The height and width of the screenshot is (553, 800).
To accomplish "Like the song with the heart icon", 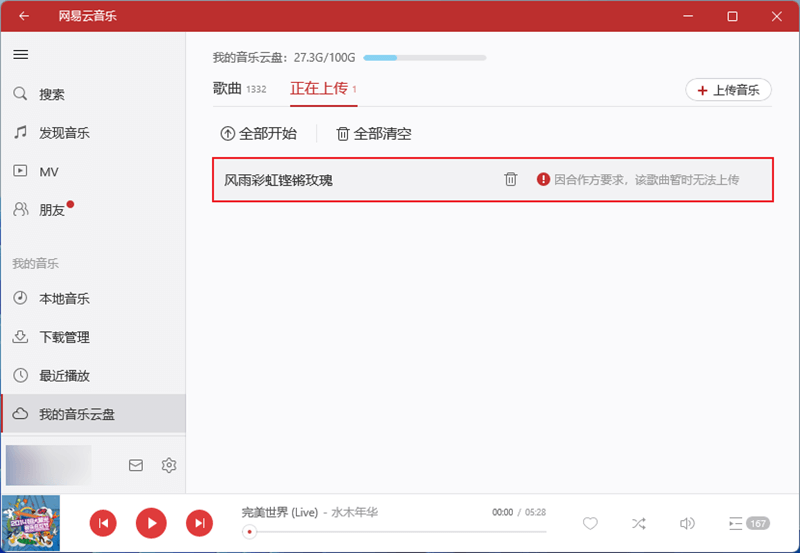I will pos(590,523).
